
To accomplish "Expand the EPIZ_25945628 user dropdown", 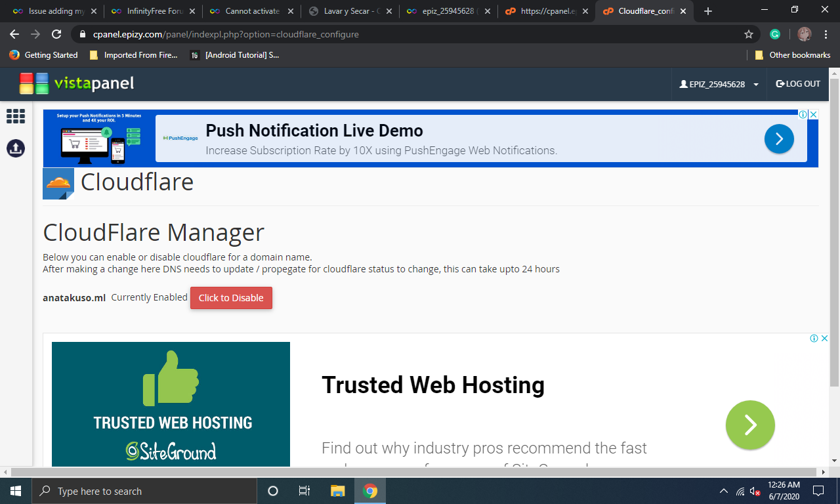I will (719, 84).
